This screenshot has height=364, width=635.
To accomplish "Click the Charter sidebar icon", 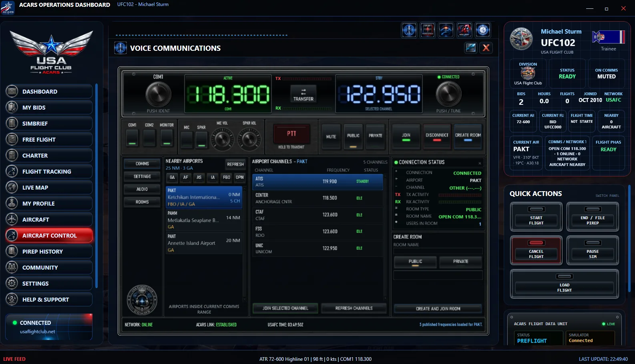I will click(x=12, y=156).
